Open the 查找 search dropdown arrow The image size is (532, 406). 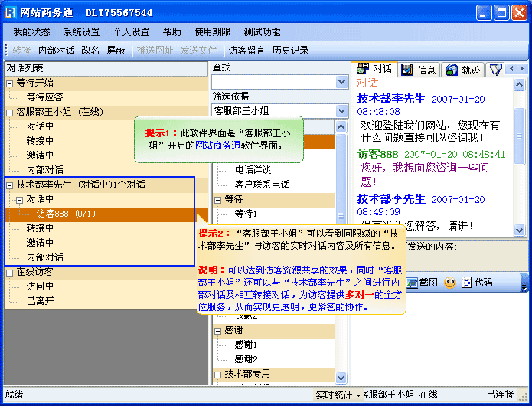pyautogui.click(x=342, y=82)
